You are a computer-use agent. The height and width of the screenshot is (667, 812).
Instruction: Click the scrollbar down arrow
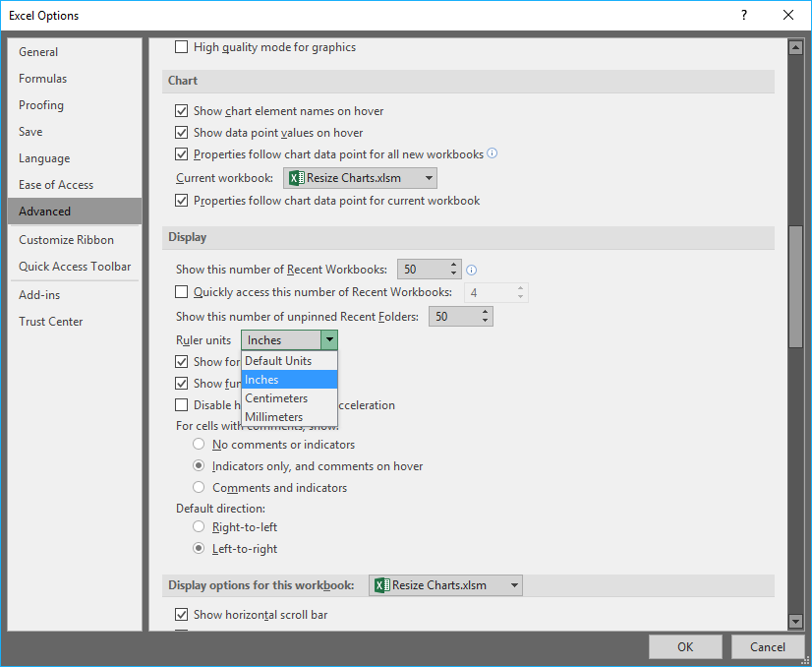coord(795,621)
